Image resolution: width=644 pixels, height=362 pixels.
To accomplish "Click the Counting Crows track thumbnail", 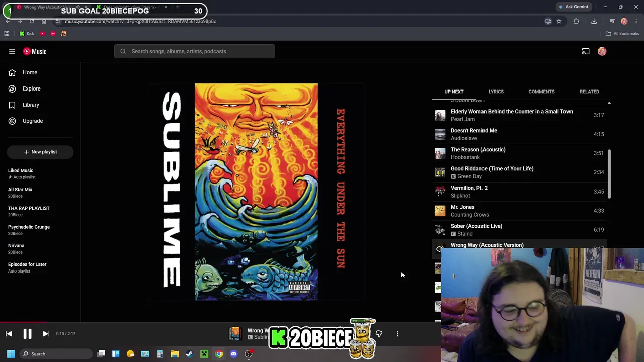I will 440,211.
